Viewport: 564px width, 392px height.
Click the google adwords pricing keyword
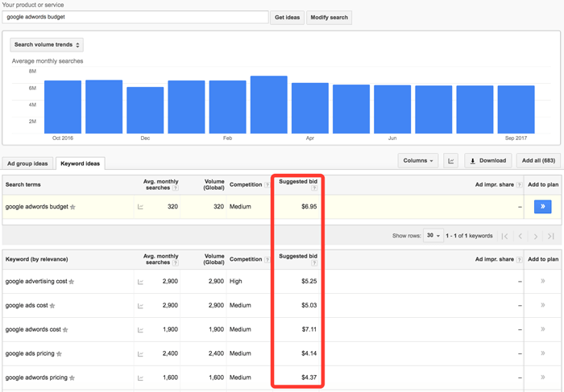click(36, 378)
